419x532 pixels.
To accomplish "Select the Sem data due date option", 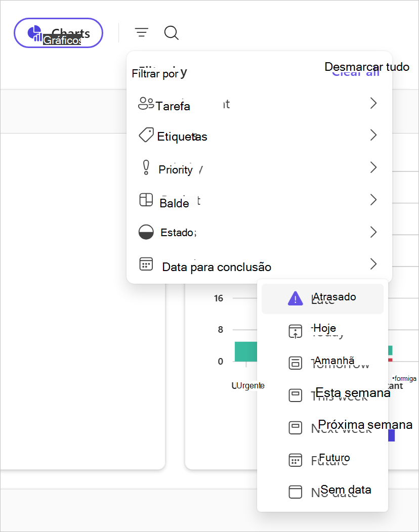I will coord(322,492).
